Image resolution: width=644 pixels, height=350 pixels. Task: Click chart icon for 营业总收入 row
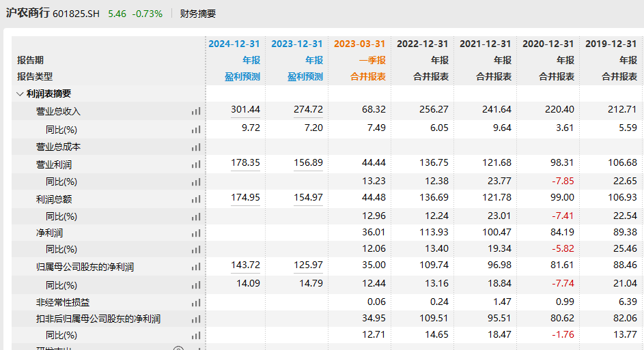[196, 111]
